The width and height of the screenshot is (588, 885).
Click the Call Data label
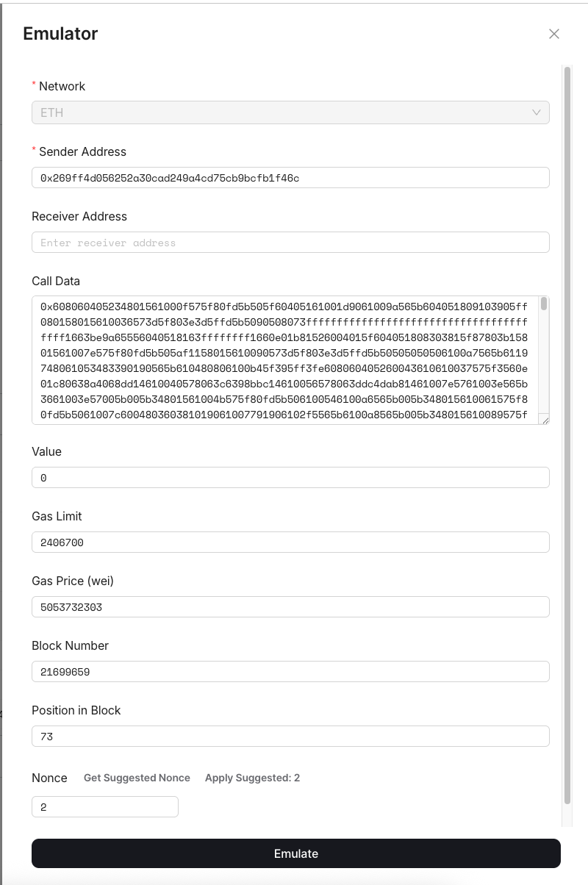click(x=56, y=281)
